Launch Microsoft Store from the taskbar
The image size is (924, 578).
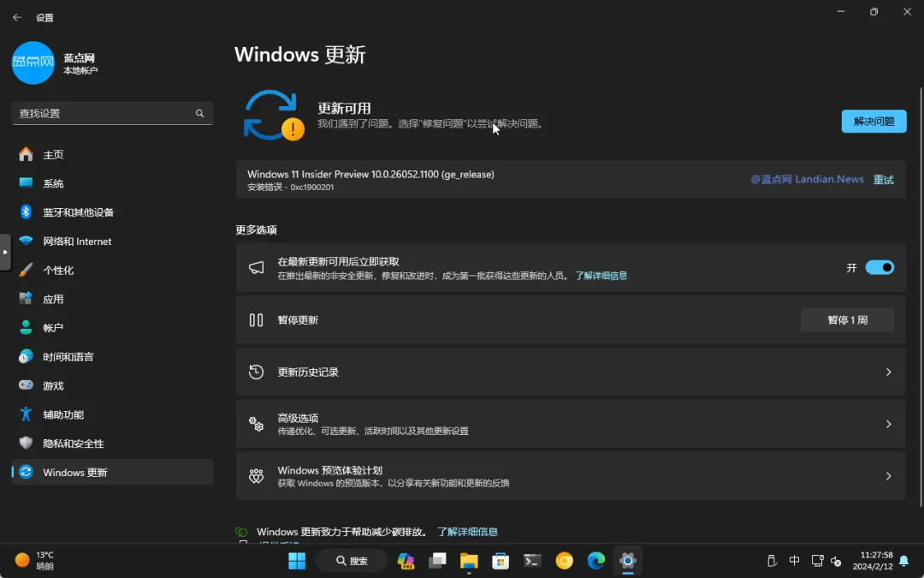[500, 561]
